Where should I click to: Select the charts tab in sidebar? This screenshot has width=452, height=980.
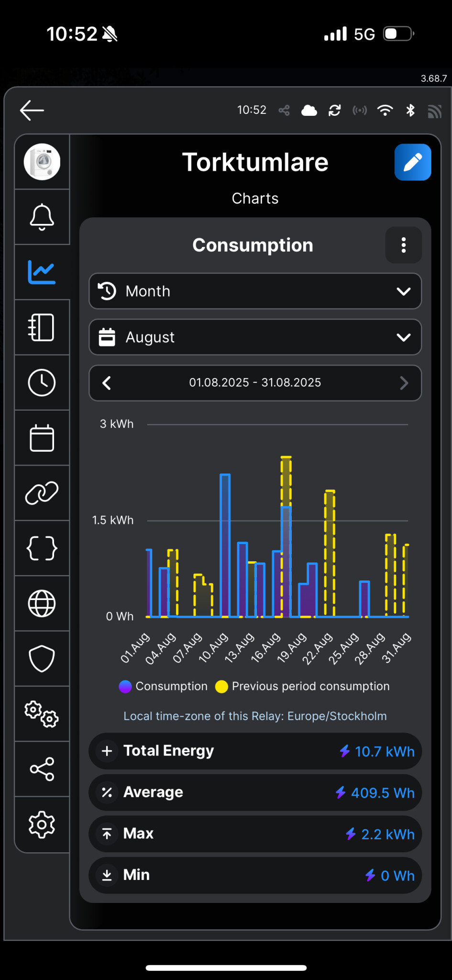[x=42, y=272]
